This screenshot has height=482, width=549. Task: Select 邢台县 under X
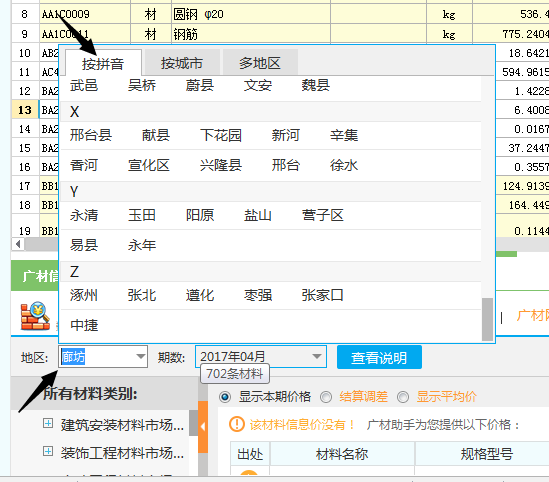pyautogui.click(x=91, y=135)
